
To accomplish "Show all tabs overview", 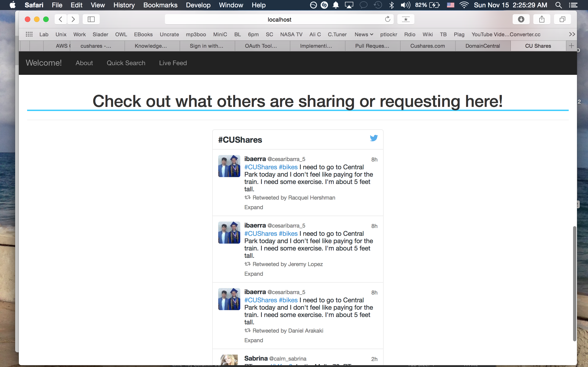I will pyautogui.click(x=562, y=19).
